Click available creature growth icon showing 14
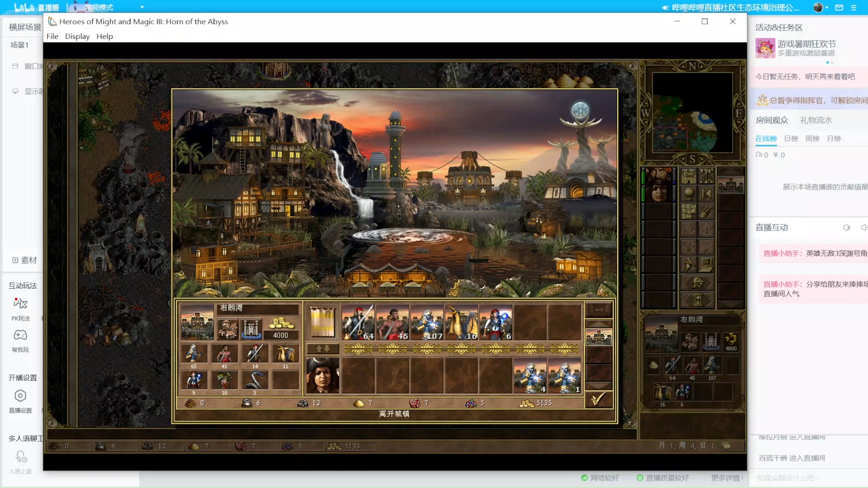Viewport: 868px width, 488px height. (255, 354)
